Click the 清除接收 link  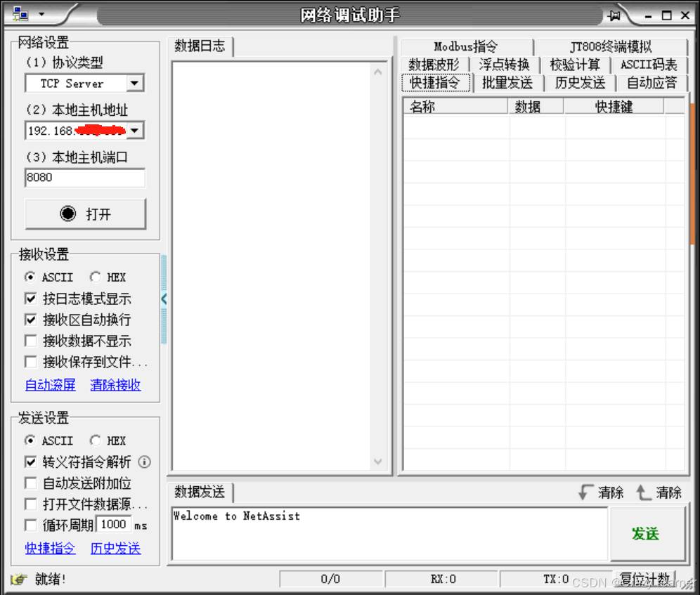pyautogui.click(x=116, y=385)
